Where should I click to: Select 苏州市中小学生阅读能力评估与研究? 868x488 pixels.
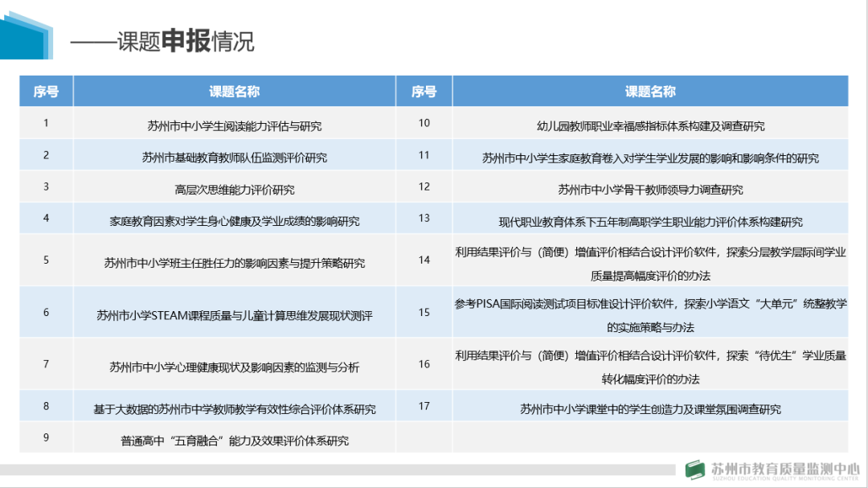tap(234, 126)
